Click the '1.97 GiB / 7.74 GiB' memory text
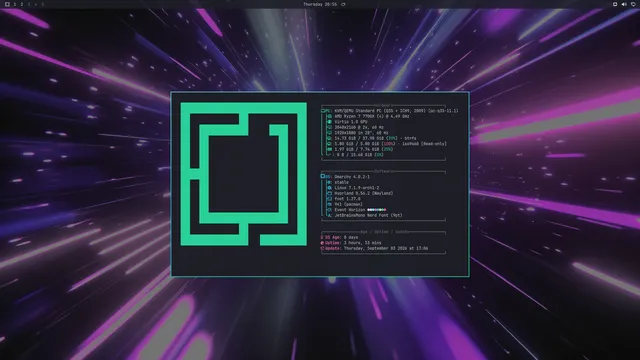Screen dimensions: 640x360 [x=357, y=149]
